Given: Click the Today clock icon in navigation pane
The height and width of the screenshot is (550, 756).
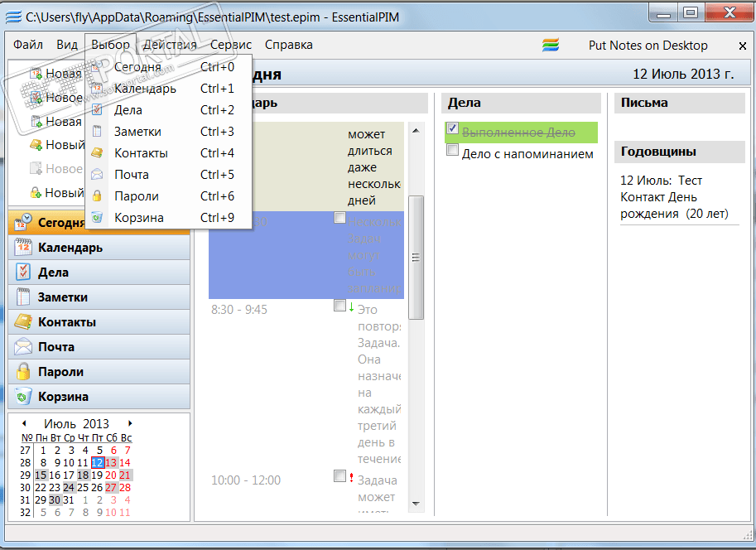Looking at the screenshot, I should pos(22,223).
